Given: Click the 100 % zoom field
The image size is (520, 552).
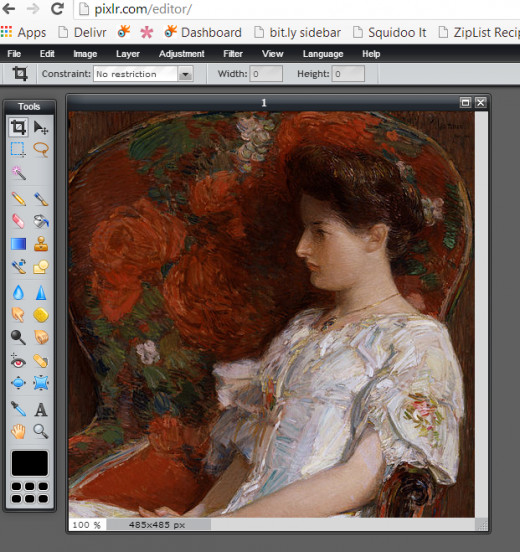Looking at the screenshot, I should pyautogui.click(x=87, y=525).
